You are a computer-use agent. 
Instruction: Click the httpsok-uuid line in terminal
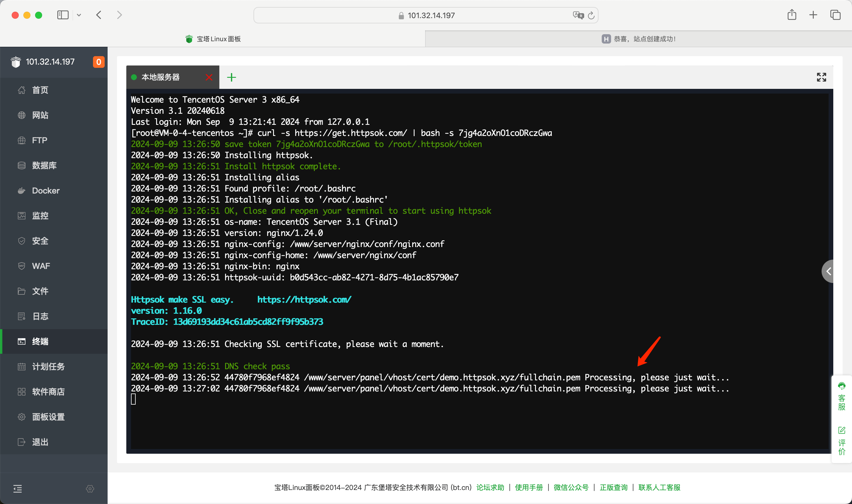[295, 277]
